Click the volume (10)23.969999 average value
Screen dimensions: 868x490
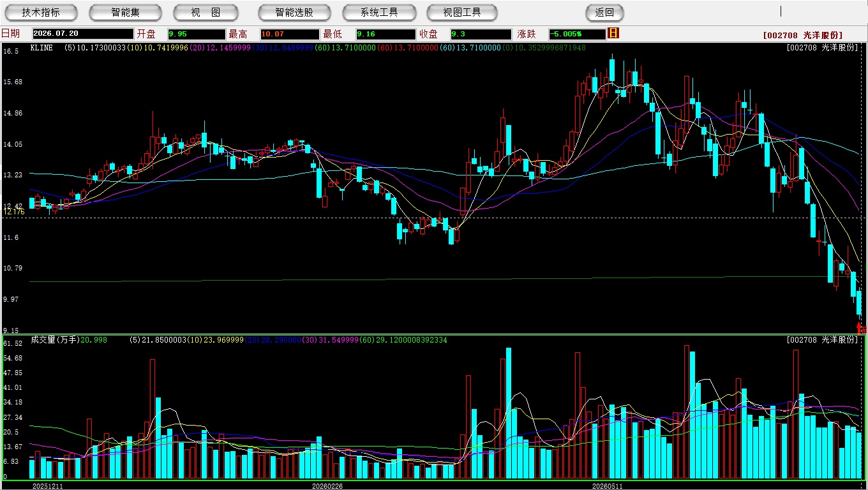pos(216,340)
